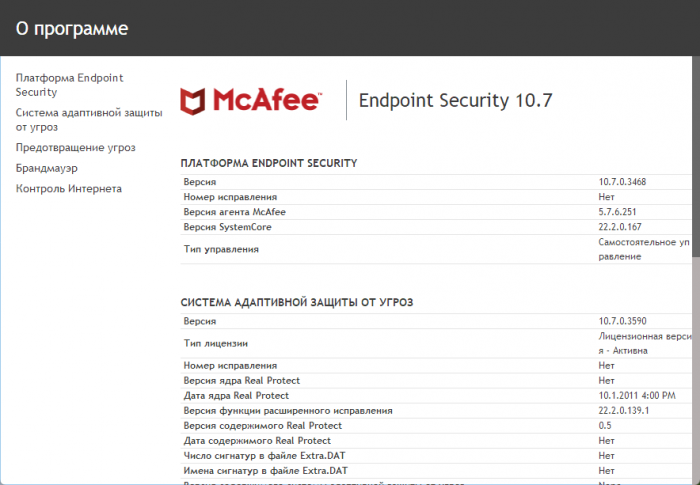Click the Версия SystemCore row label
700x485 pixels.
pyautogui.click(x=222, y=227)
